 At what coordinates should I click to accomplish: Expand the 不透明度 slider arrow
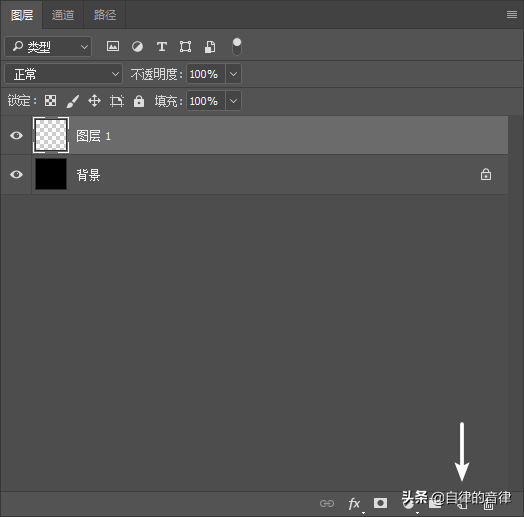(x=234, y=74)
